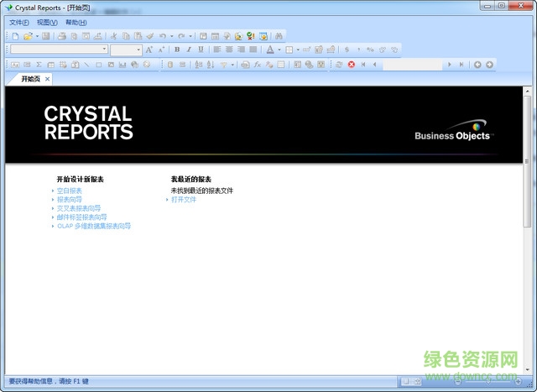537x392 pixels.
Task: Click the New report icon
Action: point(15,36)
